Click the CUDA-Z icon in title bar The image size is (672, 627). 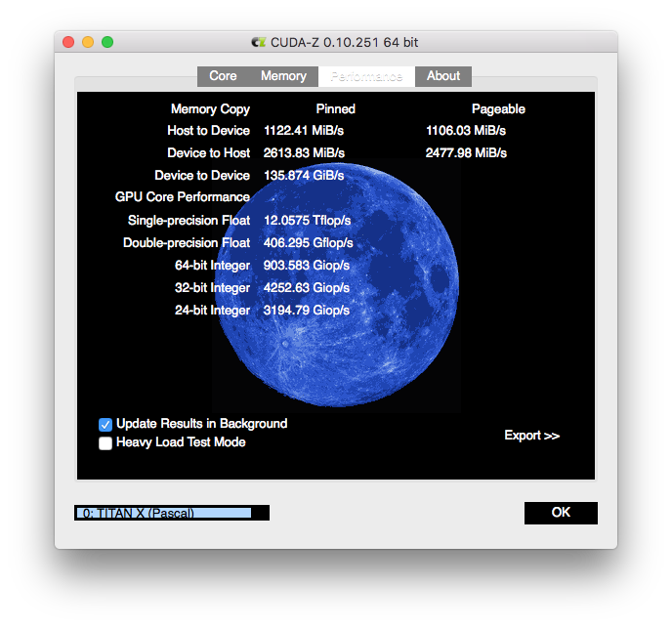(x=258, y=42)
